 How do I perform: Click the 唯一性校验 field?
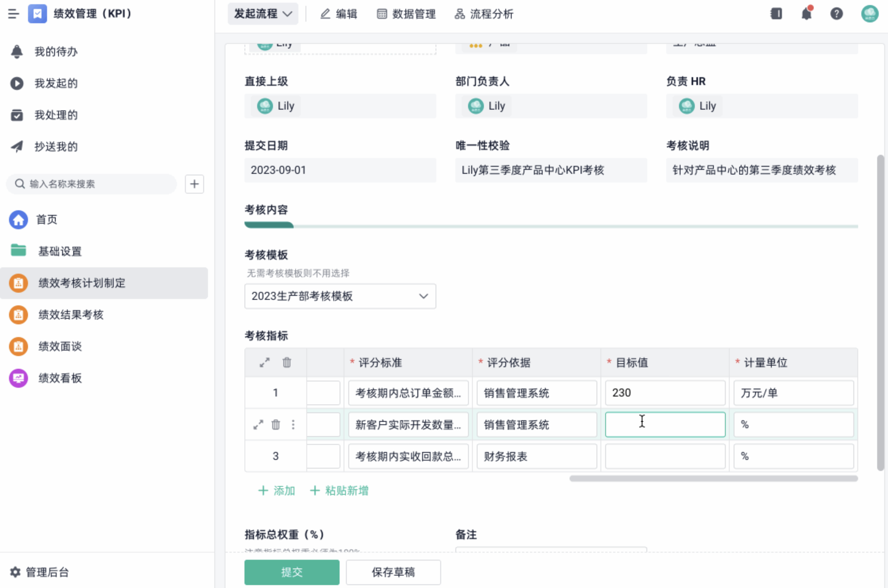pyautogui.click(x=551, y=170)
